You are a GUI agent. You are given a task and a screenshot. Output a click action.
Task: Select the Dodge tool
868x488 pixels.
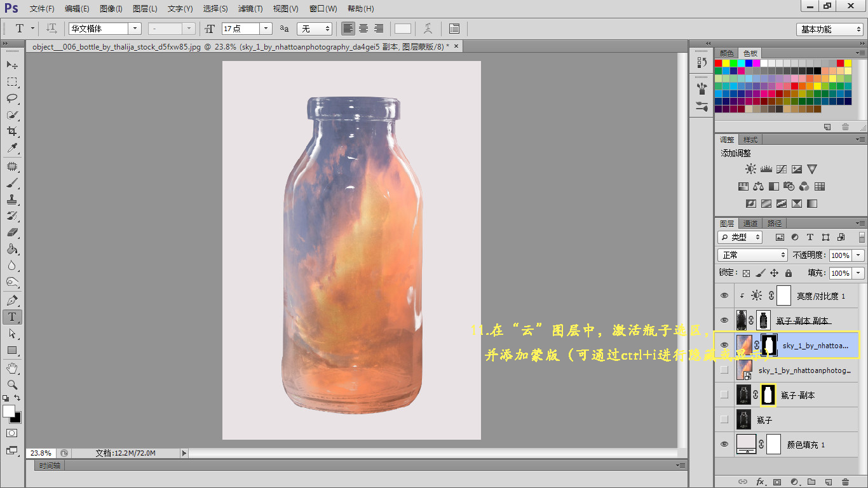[12, 282]
